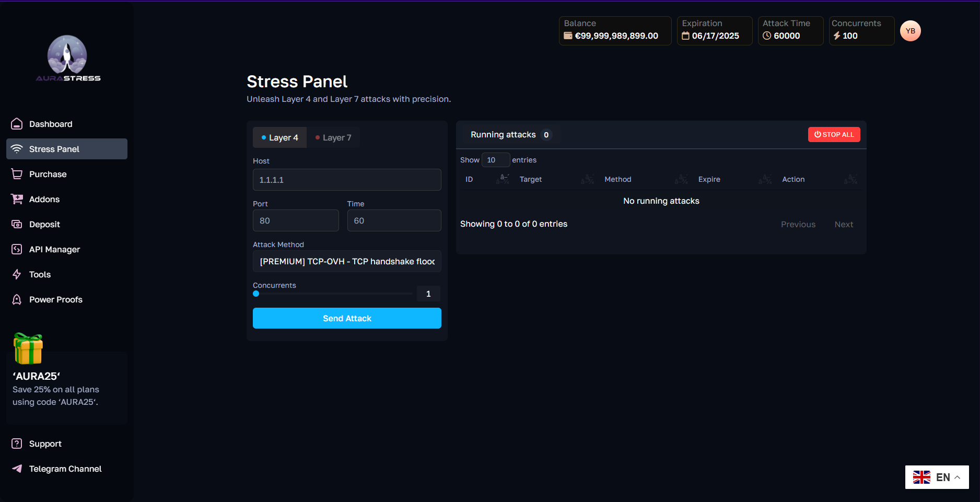Click the Balance wallet icon
This screenshot has height=502, width=980.
coord(568,36)
